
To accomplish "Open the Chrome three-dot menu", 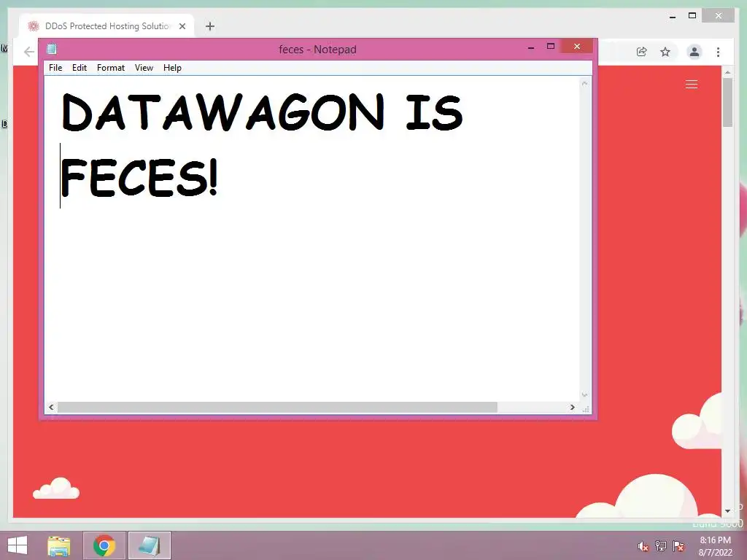I will 718,52.
